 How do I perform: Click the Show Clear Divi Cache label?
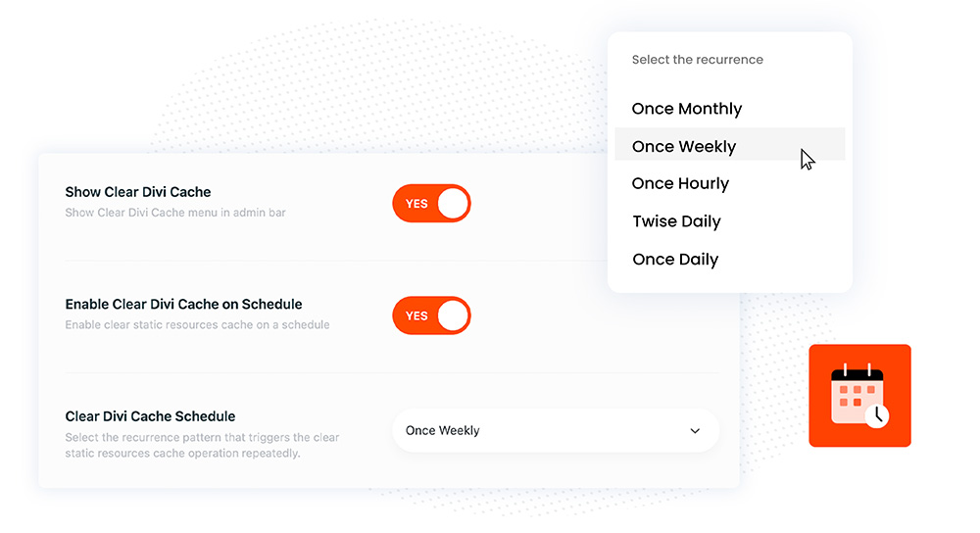pos(138,192)
